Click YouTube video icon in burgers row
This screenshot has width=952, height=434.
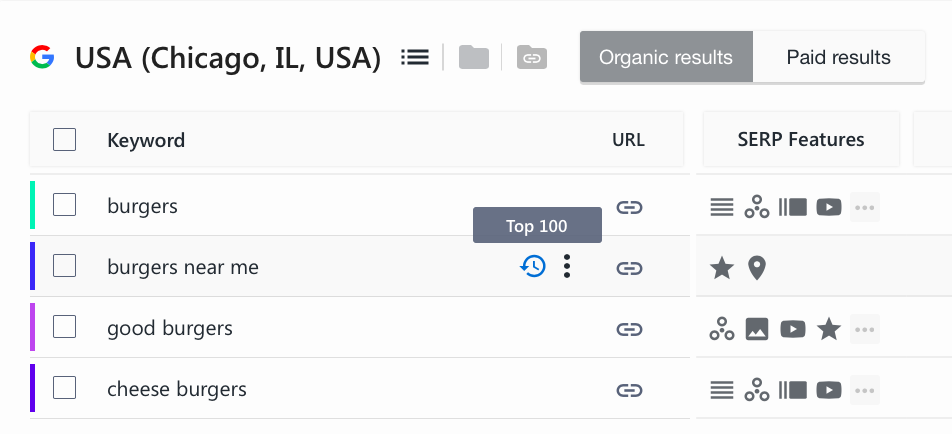click(829, 208)
